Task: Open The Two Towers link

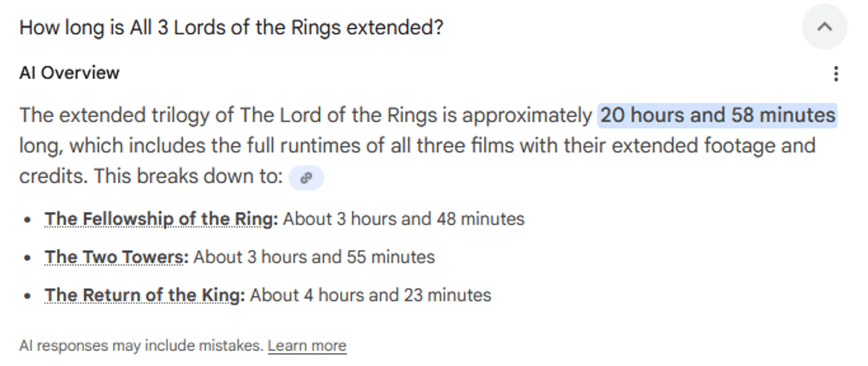Action: tap(116, 257)
